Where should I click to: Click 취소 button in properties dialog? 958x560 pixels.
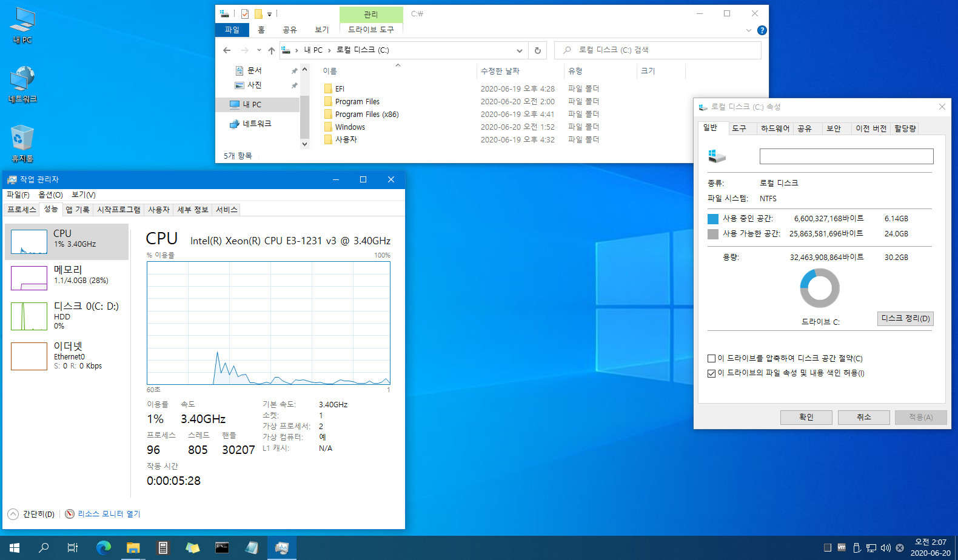[x=864, y=417]
